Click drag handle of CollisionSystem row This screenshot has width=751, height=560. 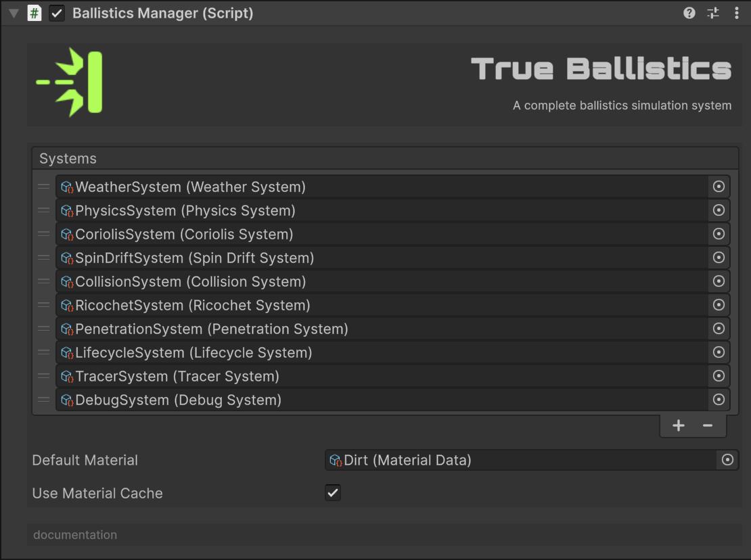coord(43,281)
